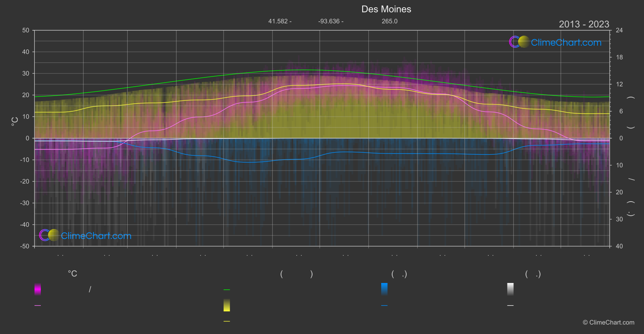This screenshot has height=334, width=644.
Task: Select the magenta gradient temperature-range legend swatch
Action: pyautogui.click(x=38, y=289)
